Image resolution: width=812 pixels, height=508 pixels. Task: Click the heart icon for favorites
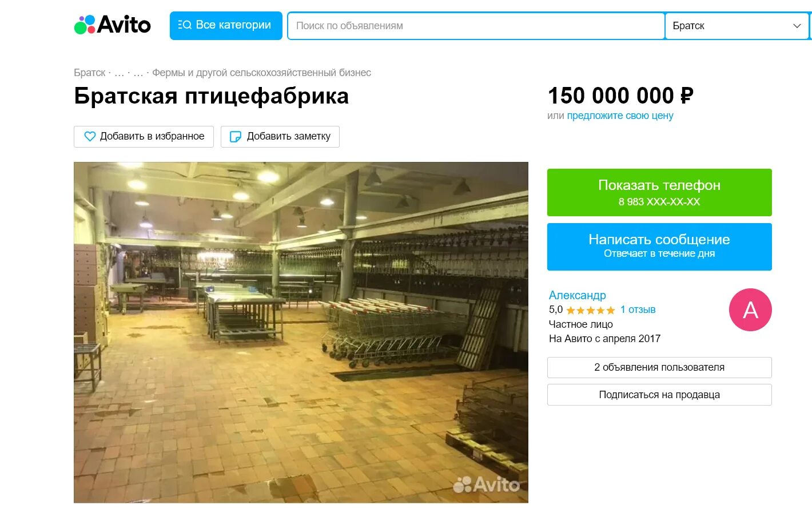pyautogui.click(x=90, y=137)
